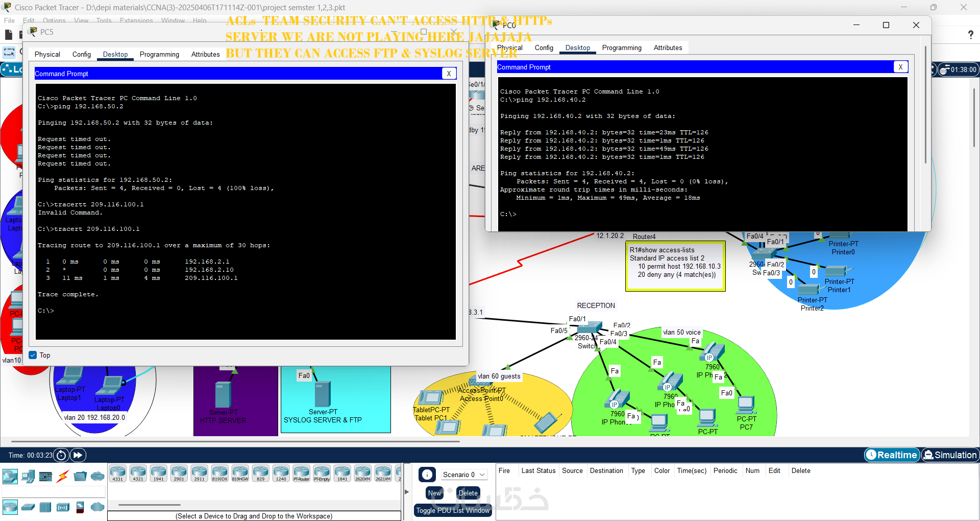980x521 pixels.
Task: Pick the 819IOX router model
Action: pyautogui.click(x=220, y=473)
